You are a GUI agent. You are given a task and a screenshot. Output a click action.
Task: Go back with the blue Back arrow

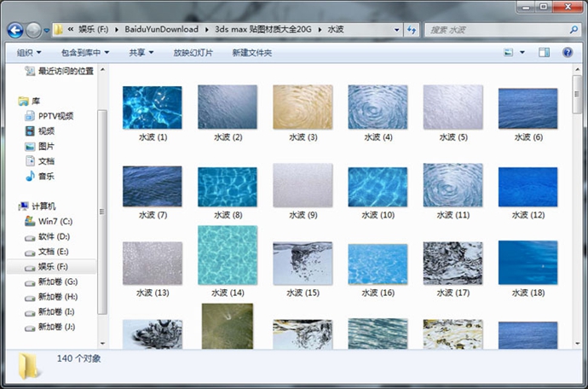pos(15,30)
